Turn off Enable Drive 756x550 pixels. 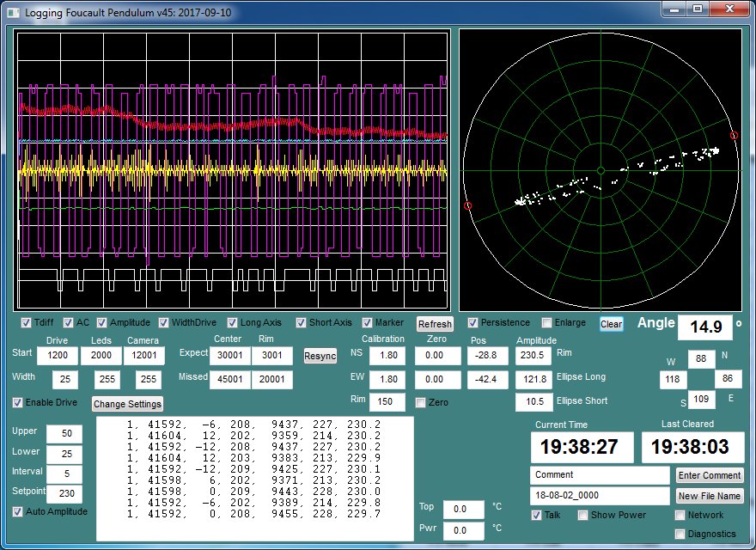pyautogui.click(x=18, y=402)
